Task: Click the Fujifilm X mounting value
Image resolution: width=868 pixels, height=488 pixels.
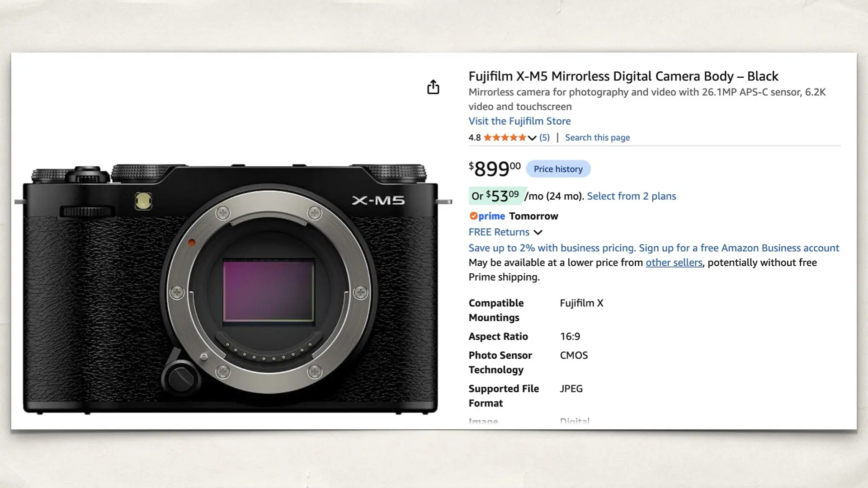Action: [x=581, y=303]
